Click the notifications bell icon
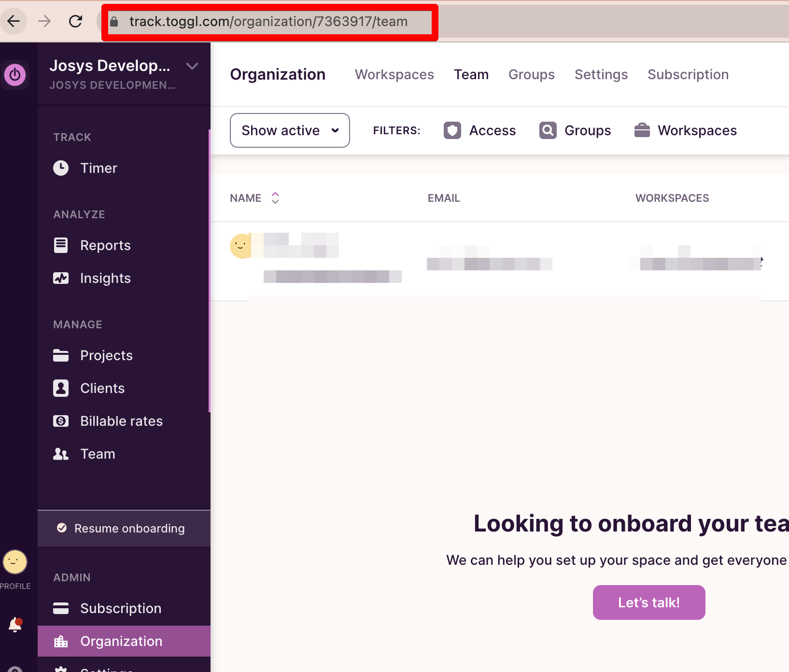Image resolution: width=789 pixels, height=672 pixels. coord(15,625)
